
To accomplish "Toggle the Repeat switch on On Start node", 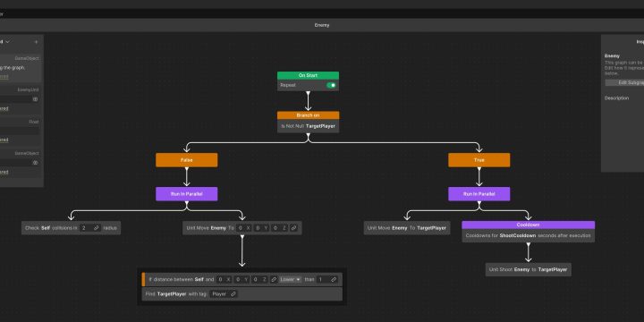I will (x=331, y=86).
